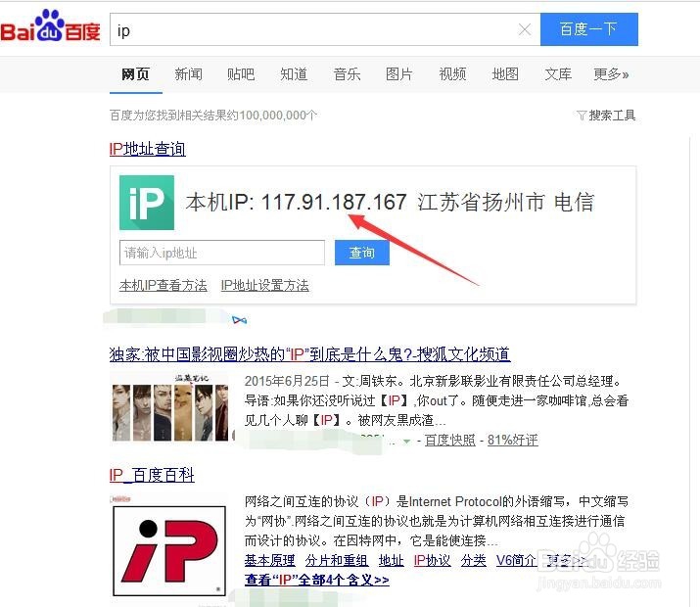Open the 地址 sublink
This screenshot has height=607, width=700.
click(x=391, y=560)
